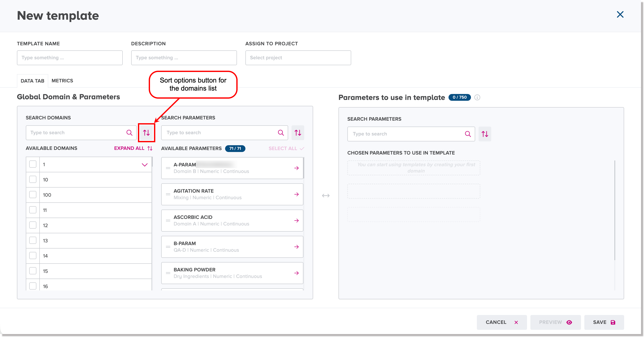
Task: Add AGITATION RATE via its right arrow
Action: [x=296, y=194]
